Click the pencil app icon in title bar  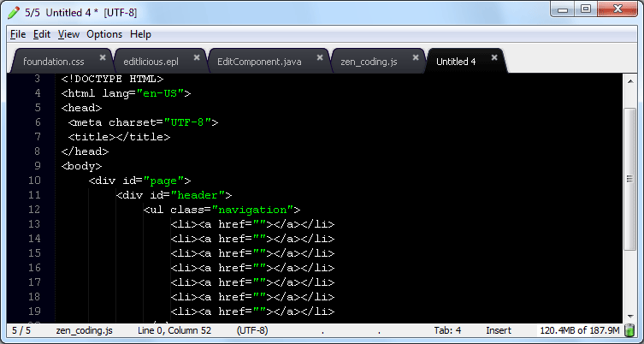click(x=14, y=12)
